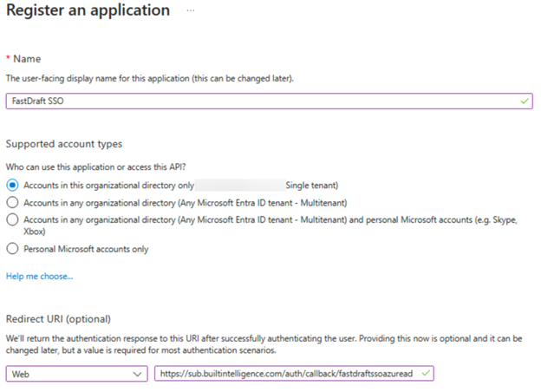
Task: Click 'The user-facing display name for this application' description
Action: click(150, 79)
